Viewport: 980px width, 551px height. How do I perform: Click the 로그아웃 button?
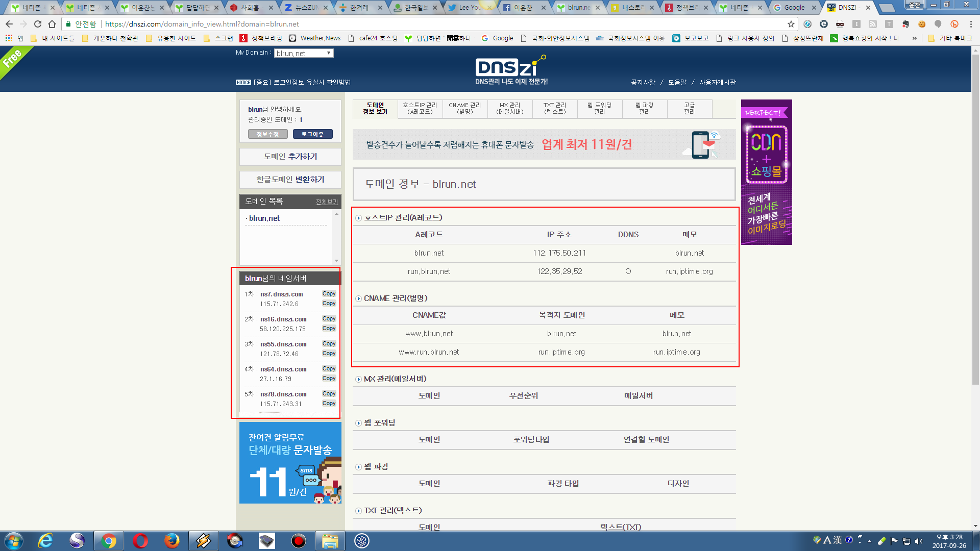[313, 134]
